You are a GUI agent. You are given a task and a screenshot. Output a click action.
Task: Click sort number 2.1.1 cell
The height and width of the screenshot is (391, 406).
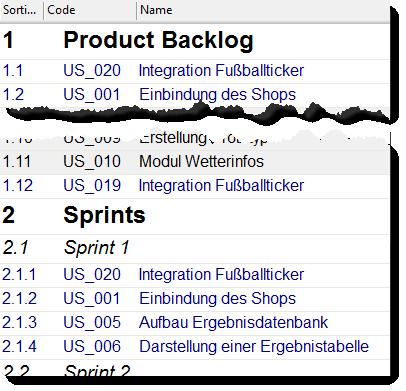click(19, 275)
